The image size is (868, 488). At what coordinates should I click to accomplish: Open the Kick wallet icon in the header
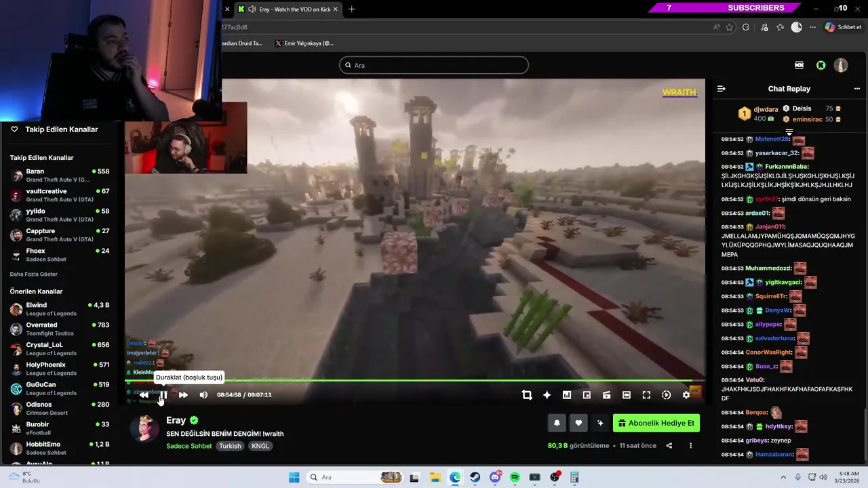800,65
